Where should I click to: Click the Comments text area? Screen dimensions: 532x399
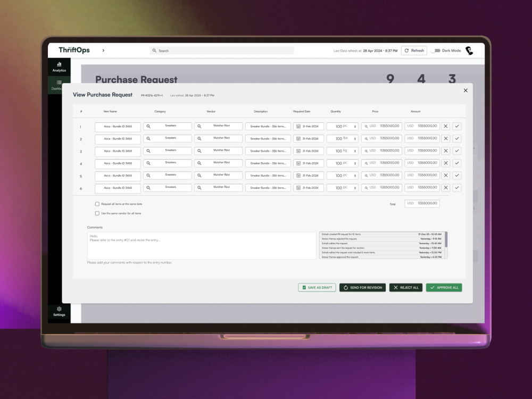(202, 246)
